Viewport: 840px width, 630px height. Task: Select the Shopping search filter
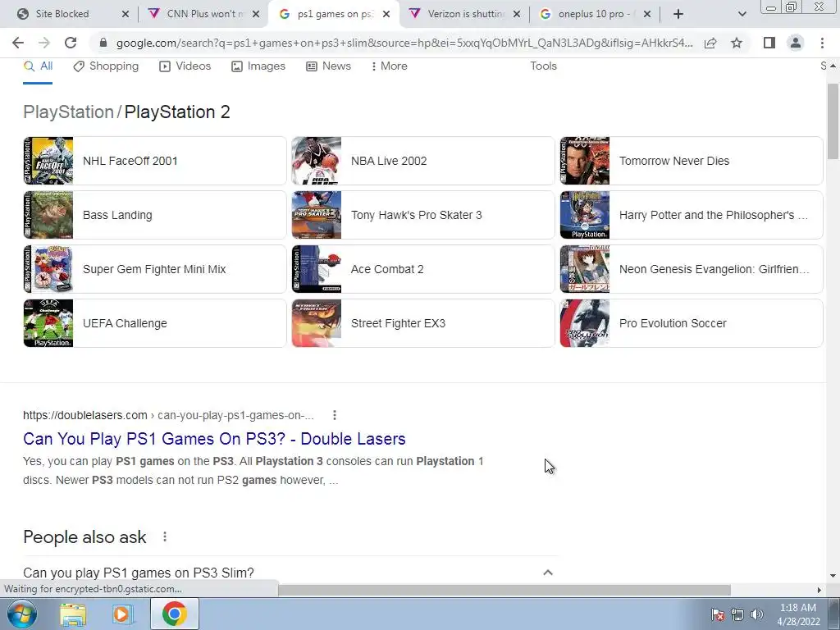coord(106,66)
